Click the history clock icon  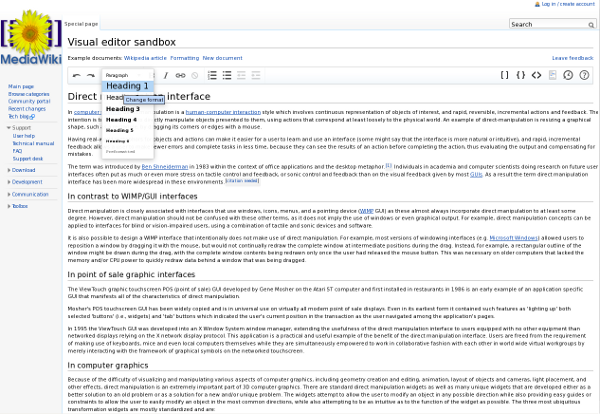568,75
